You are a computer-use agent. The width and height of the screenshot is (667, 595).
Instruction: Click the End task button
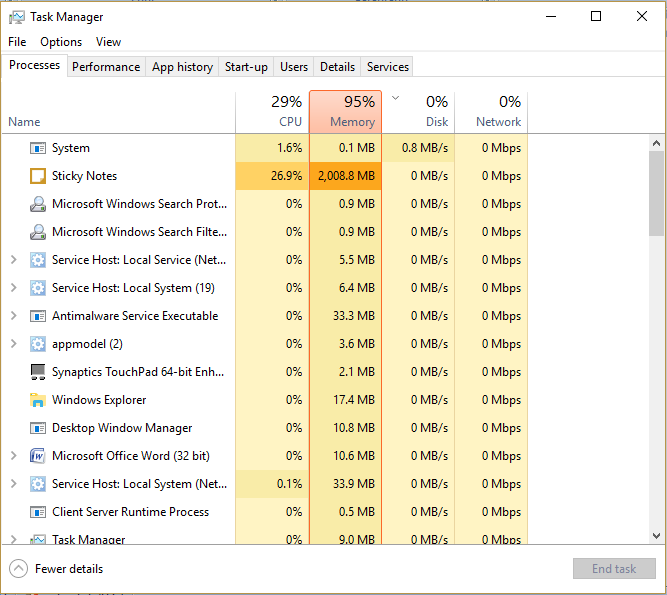click(614, 569)
